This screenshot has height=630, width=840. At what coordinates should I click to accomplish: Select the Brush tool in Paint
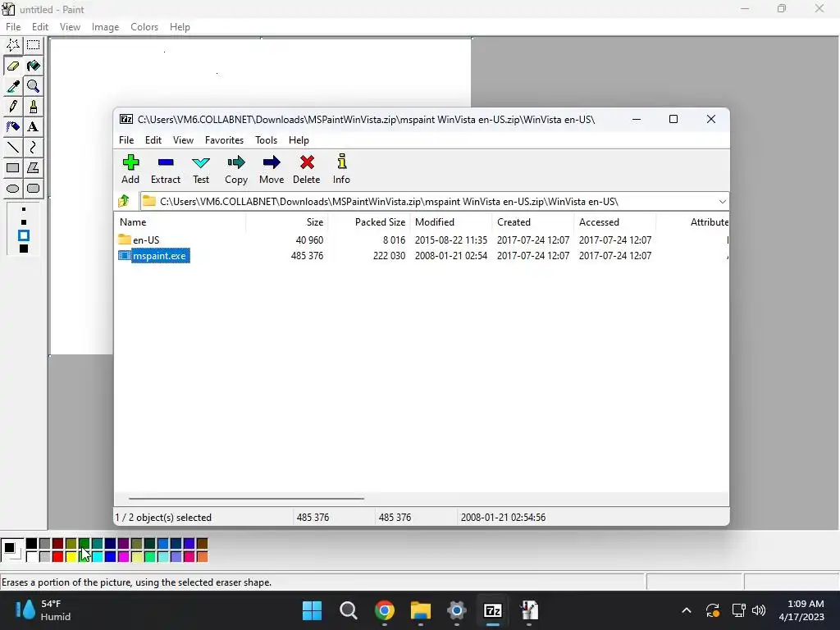click(x=33, y=107)
